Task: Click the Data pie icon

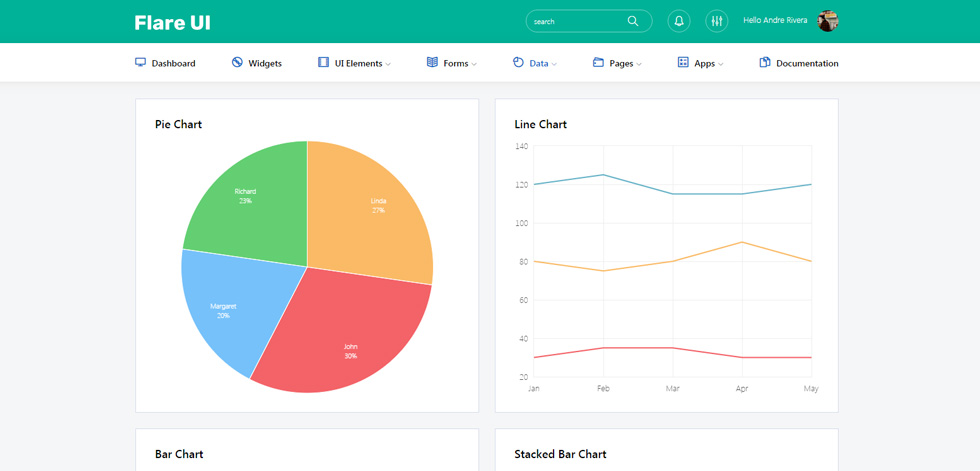Action: (518, 62)
